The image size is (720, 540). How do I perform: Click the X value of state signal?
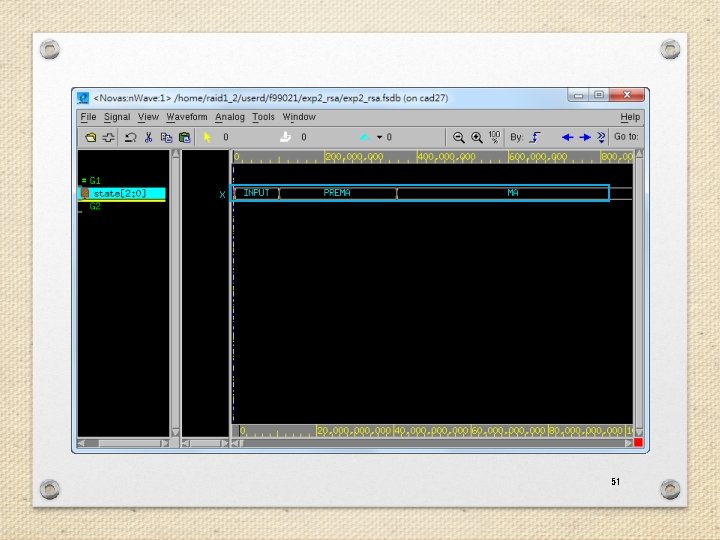(x=222, y=195)
